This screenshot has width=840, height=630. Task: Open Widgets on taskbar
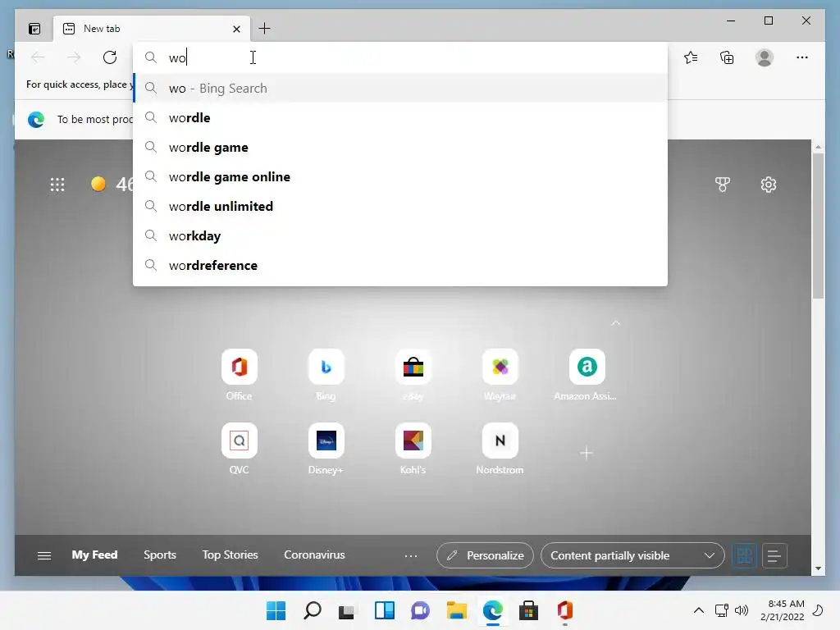coord(384,610)
